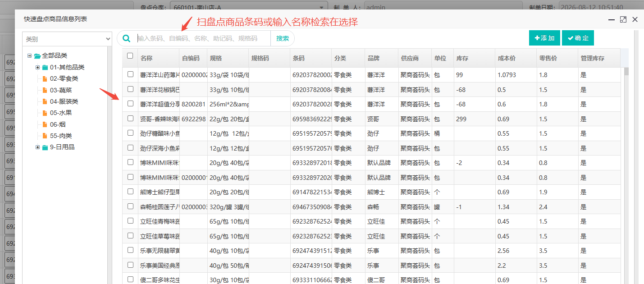The height and width of the screenshot is (284, 644).
Task: Click the 桶 unit cell
Action: (x=443, y=133)
